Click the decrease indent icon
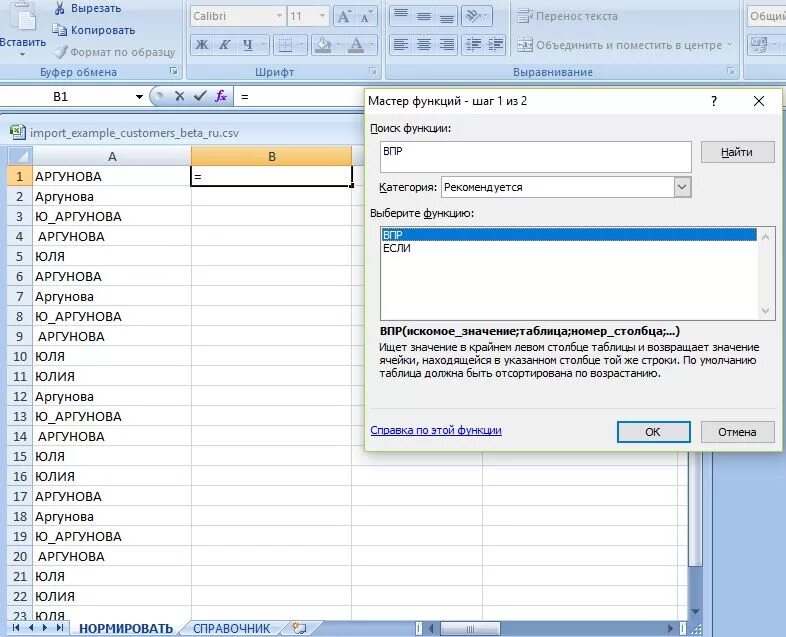The width and height of the screenshot is (786, 637). [x=473, y=45]
